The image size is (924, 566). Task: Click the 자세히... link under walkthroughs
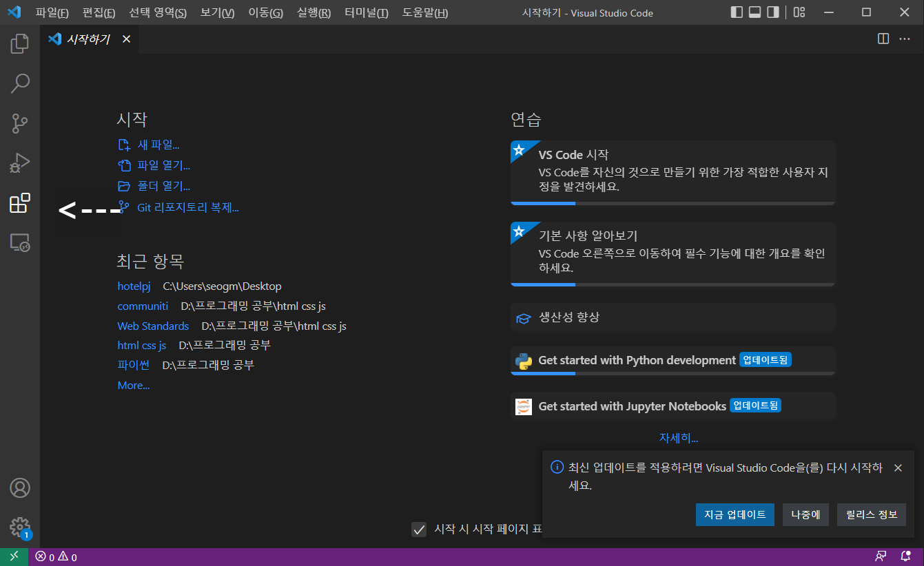click(679, 438)
